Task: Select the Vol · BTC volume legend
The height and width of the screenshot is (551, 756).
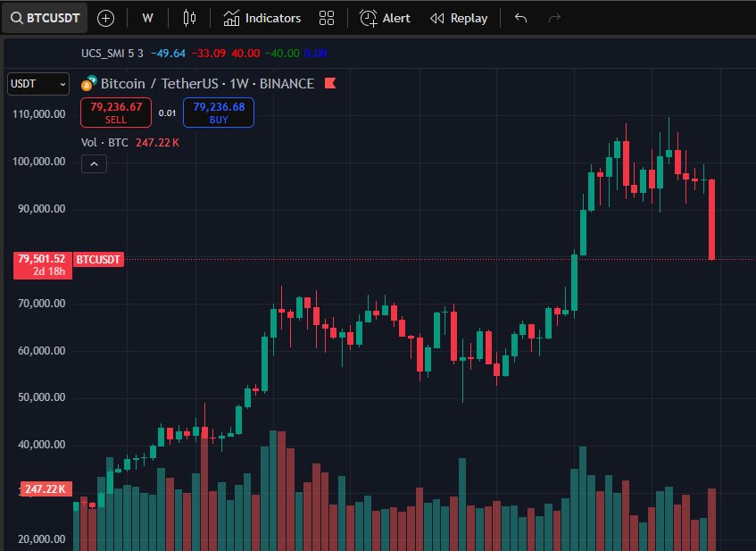Action: tap(104, 142)
